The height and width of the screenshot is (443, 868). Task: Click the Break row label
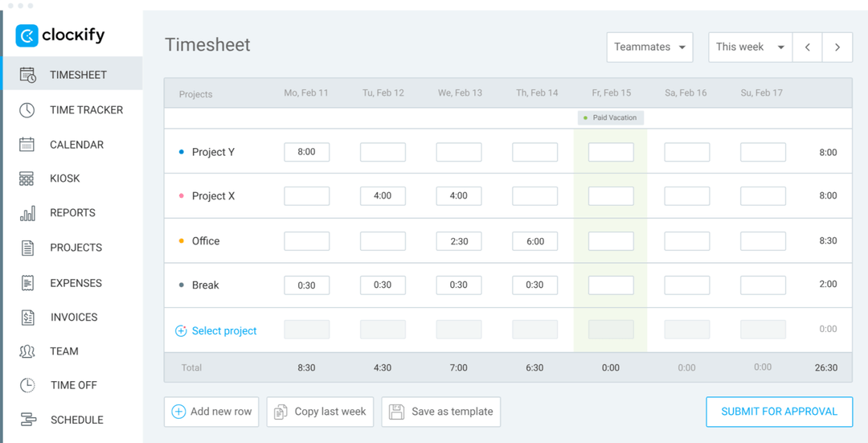pos(206,285)
